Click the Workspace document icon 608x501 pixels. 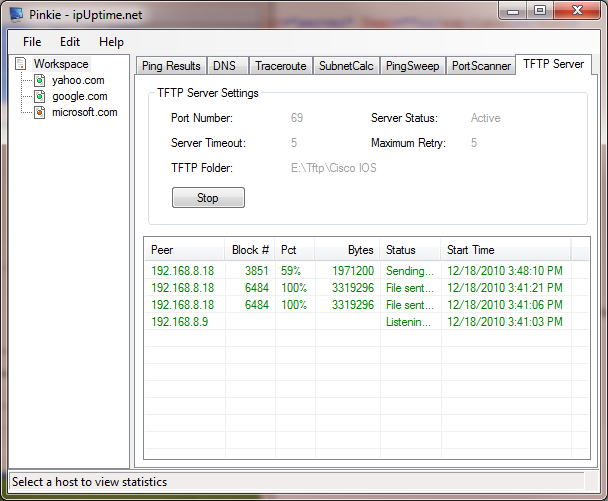[21, 64]
